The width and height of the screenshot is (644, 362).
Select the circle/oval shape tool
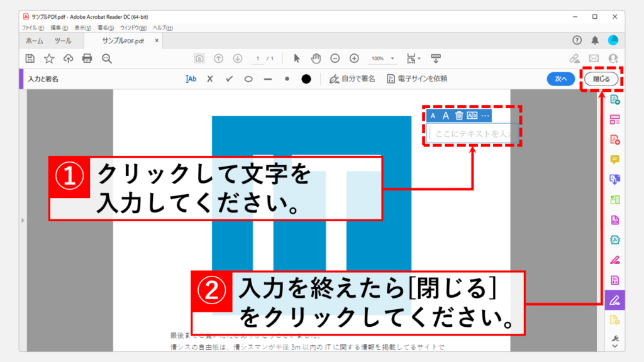click(x=248, y=79)
